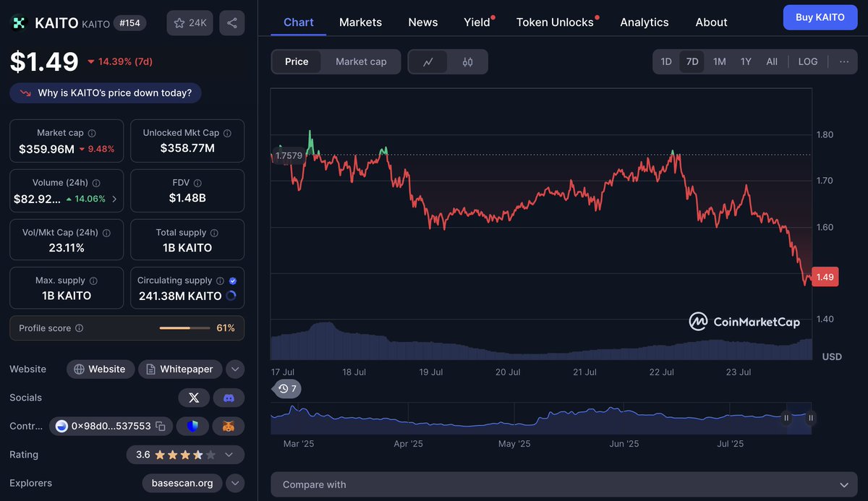The height and width of the screenshot is (501, 868).
Task: Set chart range to 1M
Action: click(719, 61)
